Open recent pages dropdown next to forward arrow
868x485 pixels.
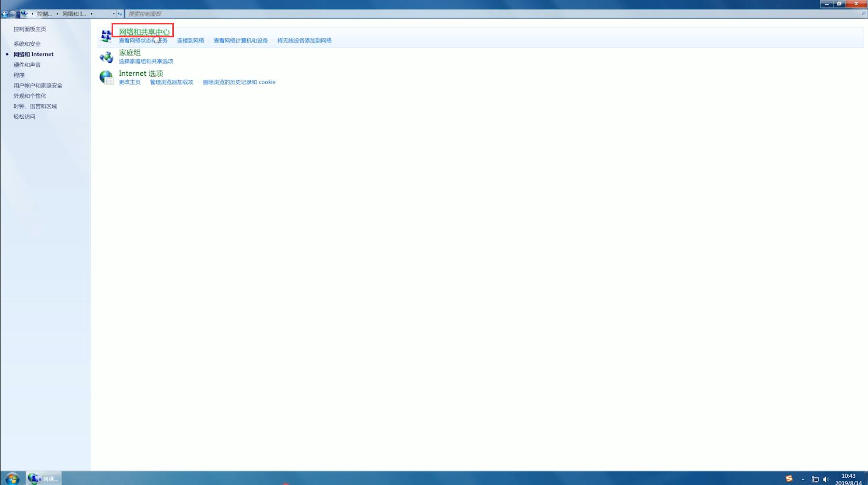tap(18, 14)
